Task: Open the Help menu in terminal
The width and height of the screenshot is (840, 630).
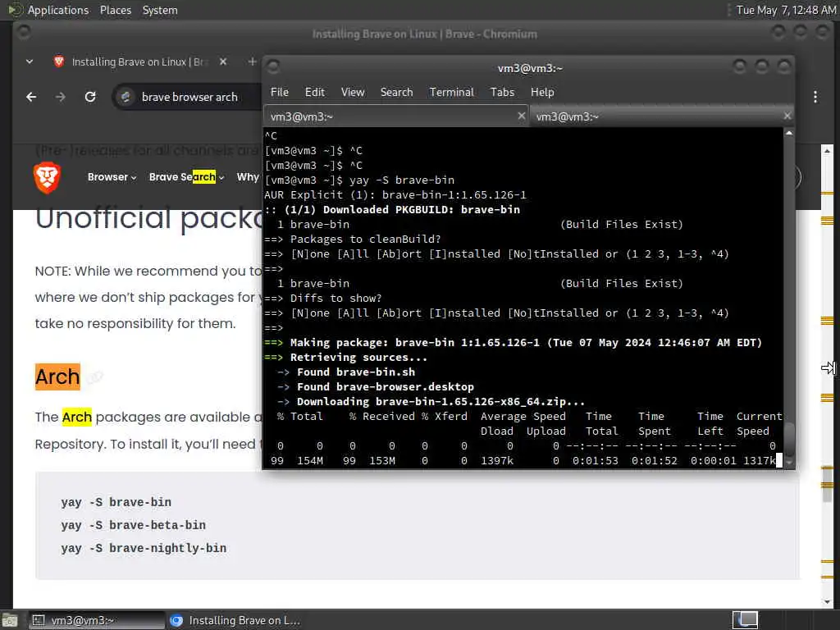Action: click(542, 92)
